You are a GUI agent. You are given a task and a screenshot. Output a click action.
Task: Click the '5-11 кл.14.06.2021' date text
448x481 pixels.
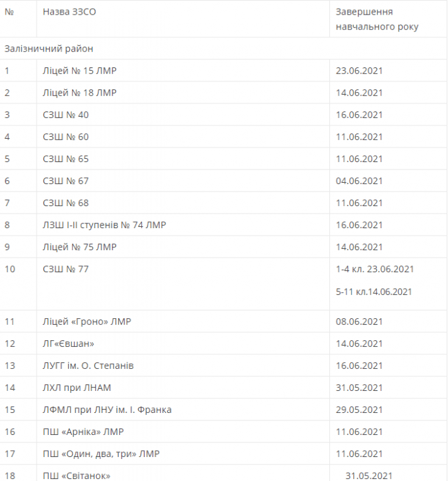[x=374, y=292]
